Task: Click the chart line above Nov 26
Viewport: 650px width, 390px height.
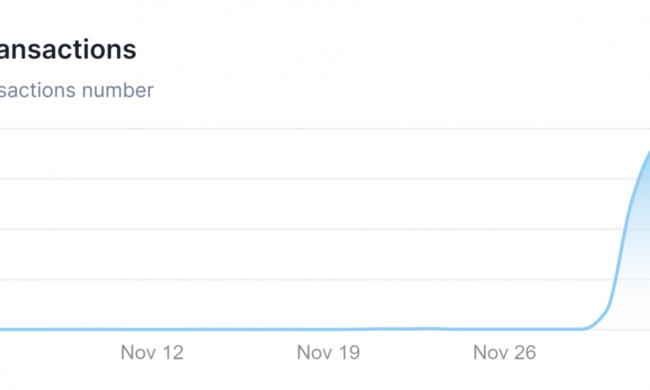Action: pyautogui.click(x=504, y=329)
